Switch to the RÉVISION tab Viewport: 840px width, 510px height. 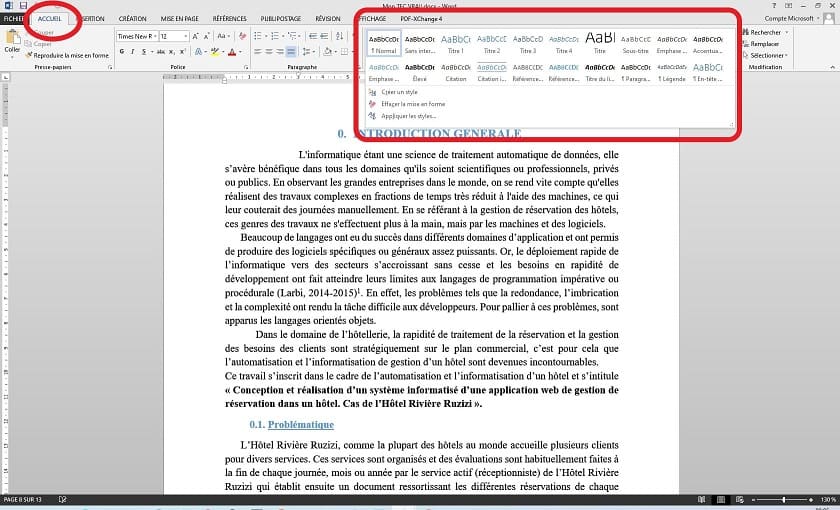point(328,18)
